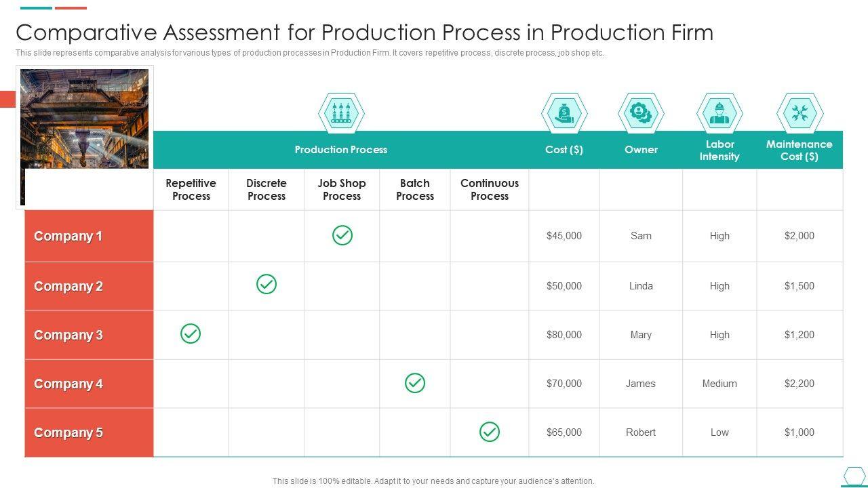Click the Production Process factory icon
Image resolution: width=868 pixels, height=488 pixels.
[341, 113]
